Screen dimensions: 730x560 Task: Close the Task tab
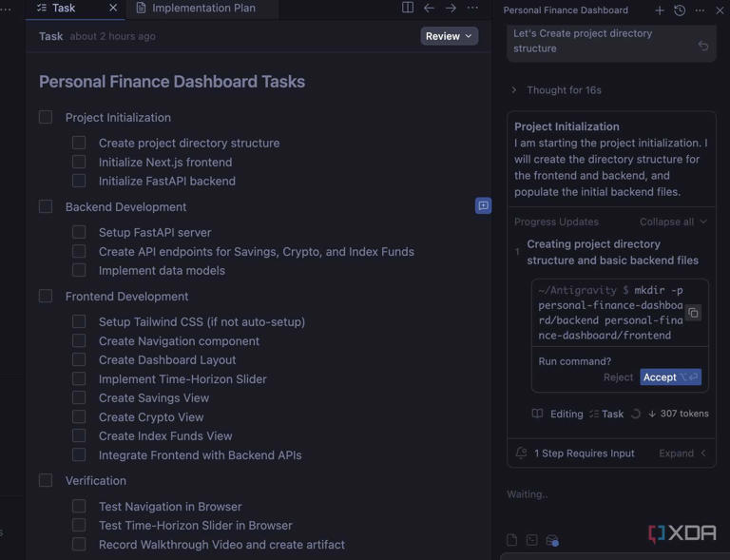click(113, 8)
